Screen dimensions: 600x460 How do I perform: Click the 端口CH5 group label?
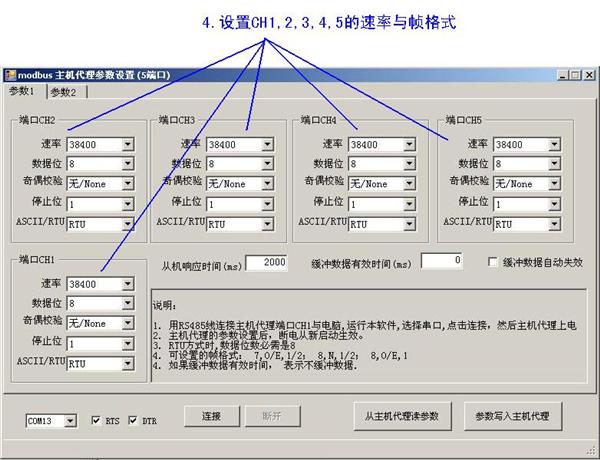point(463,120)
